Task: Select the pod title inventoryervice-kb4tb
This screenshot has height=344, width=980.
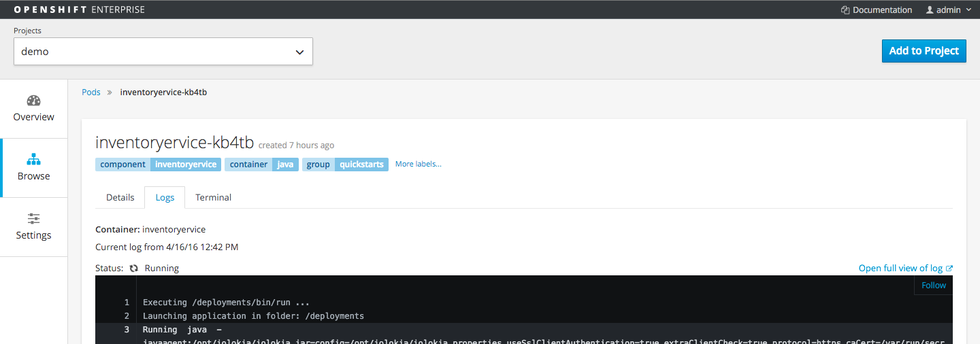Action: click(174, 143)
